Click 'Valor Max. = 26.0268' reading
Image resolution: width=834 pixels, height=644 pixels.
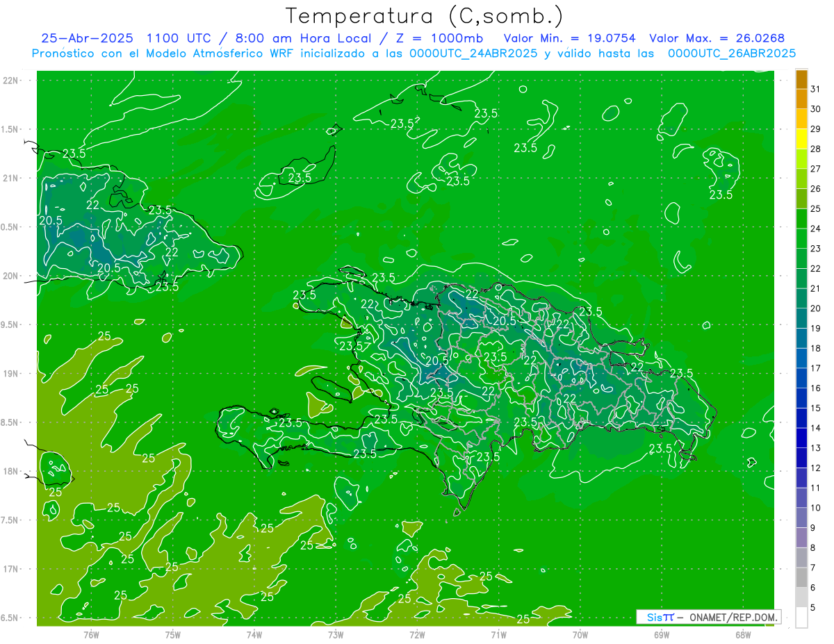click(x=717, y=38)
